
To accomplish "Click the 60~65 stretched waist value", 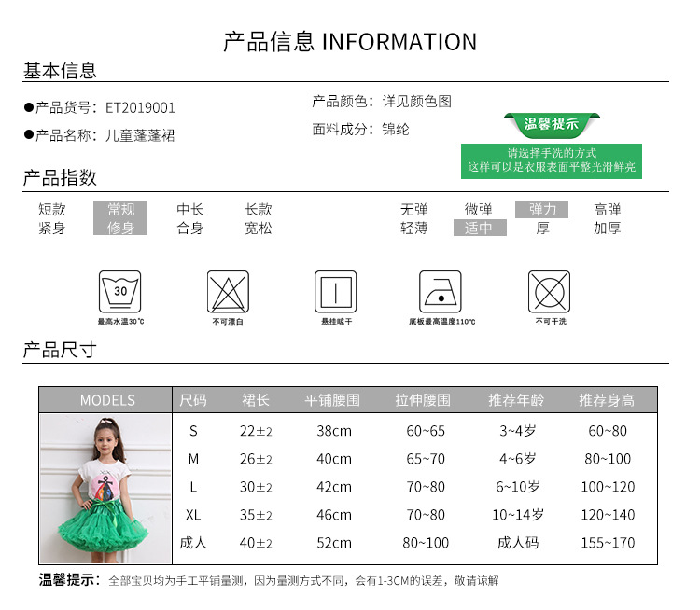I will (x=426, y=431).
